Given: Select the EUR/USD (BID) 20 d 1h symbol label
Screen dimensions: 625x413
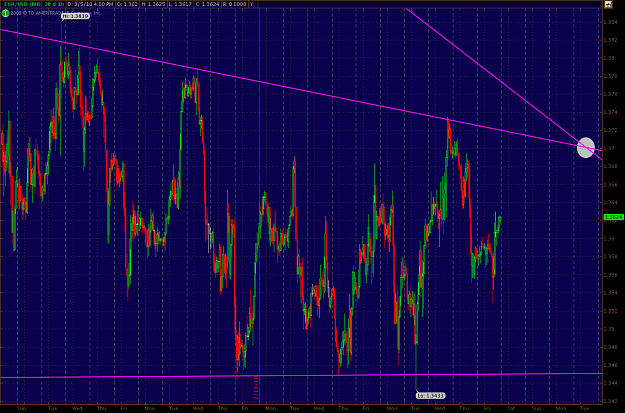Looking at the screenshot, I should pos(32,4).
